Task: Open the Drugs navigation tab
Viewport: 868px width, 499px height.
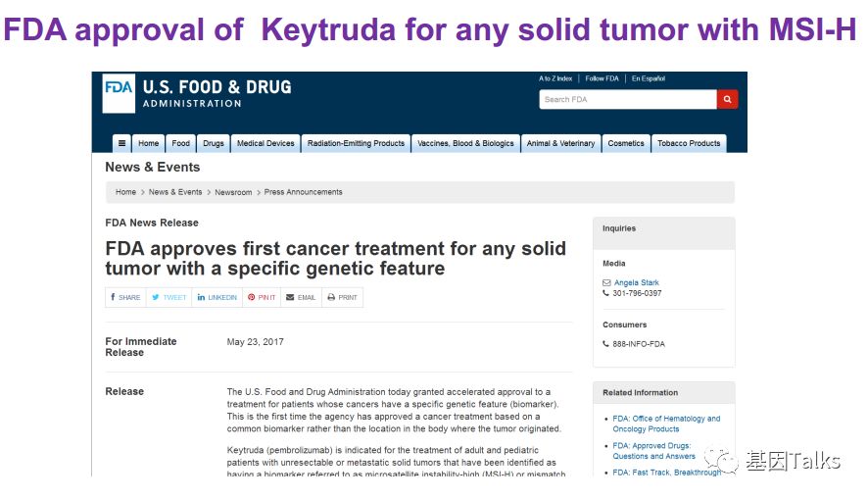Action: click(214, 143)
